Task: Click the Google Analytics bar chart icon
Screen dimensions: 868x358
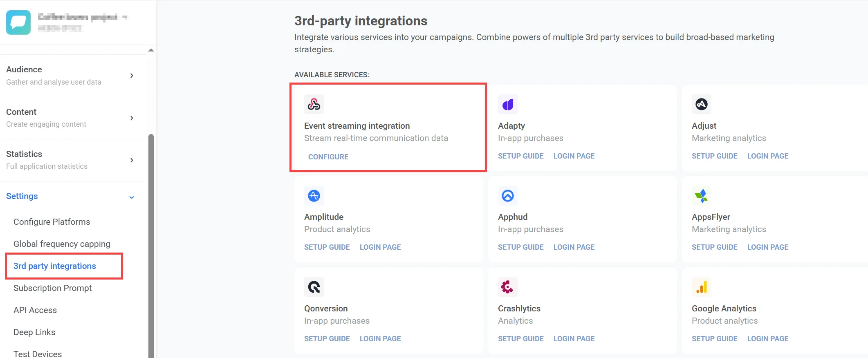Action: pos(702,287)
